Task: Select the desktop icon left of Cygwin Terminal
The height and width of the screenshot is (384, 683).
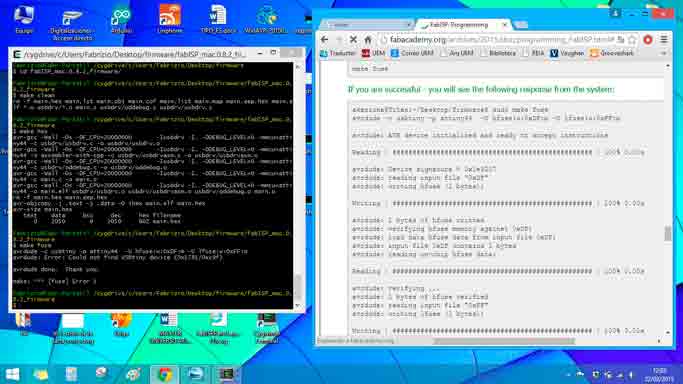Action: coord(218,328)
